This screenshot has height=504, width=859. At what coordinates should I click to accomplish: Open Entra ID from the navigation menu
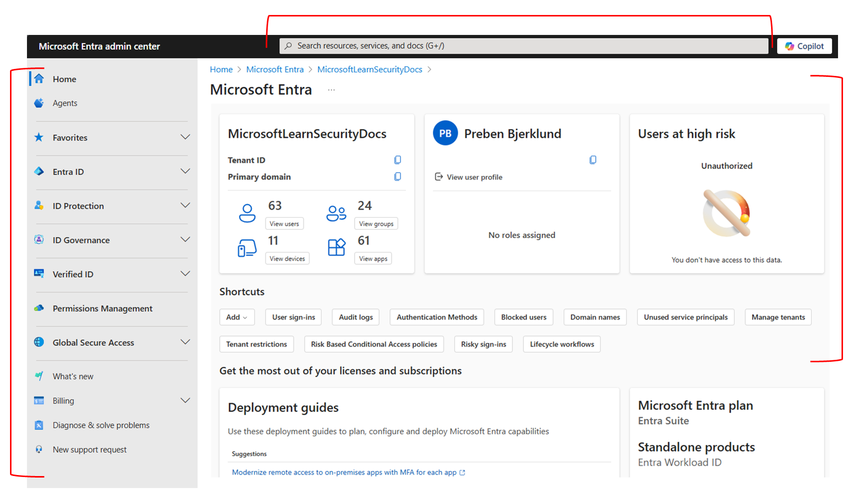[68, 171]
